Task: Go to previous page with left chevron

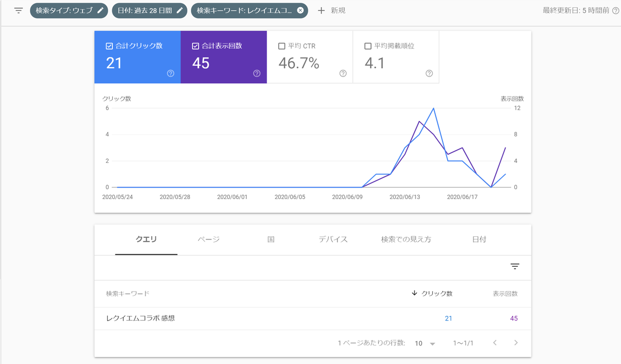Action: click(495, 343)
